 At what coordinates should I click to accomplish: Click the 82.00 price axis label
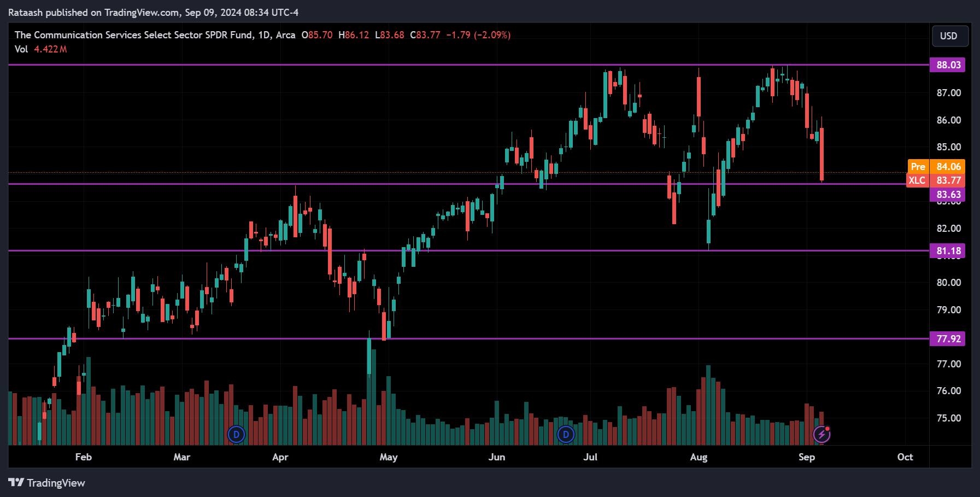pyautogui.click(x=949, y=229)
